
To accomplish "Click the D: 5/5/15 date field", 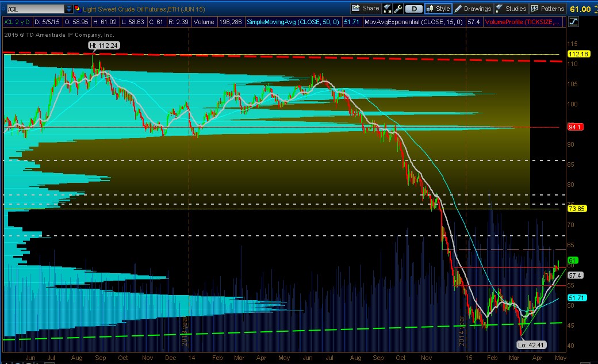I will click(x=47, y=22).
